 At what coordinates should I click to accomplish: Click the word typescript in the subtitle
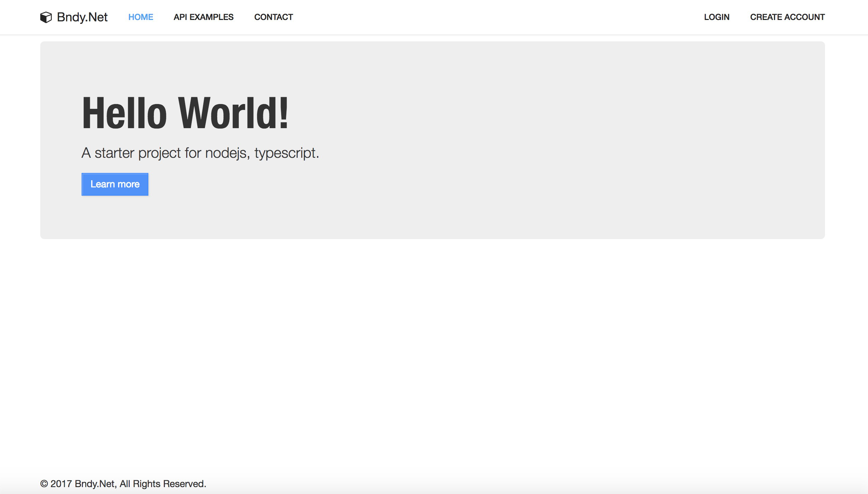tap(285, 153)
